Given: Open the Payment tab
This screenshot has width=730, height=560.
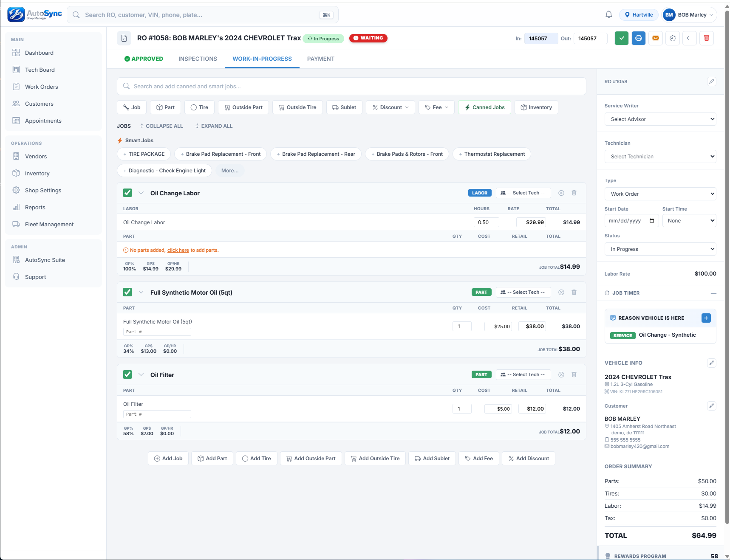Looking at the screenshot, I should (x=321, y=59).
